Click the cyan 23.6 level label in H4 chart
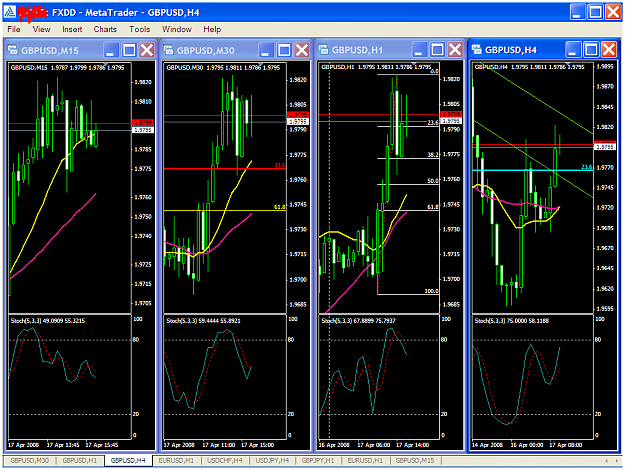Screen dimensions: 625x470 pos(587,167)
